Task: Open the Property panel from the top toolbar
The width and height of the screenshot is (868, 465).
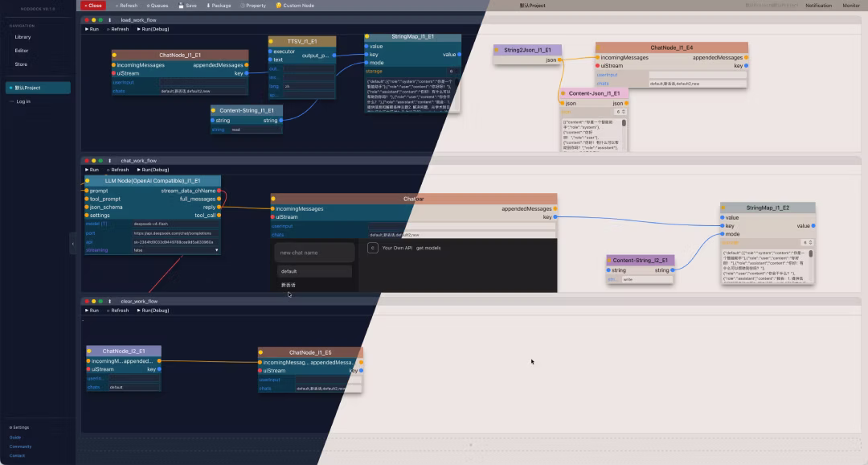Action: tap(253, 6)
